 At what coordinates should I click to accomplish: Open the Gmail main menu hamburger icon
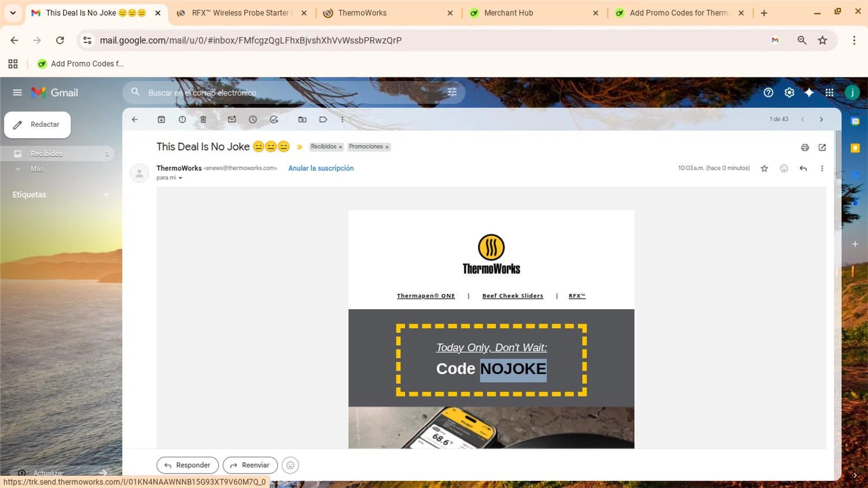click(x=17, y=93)
